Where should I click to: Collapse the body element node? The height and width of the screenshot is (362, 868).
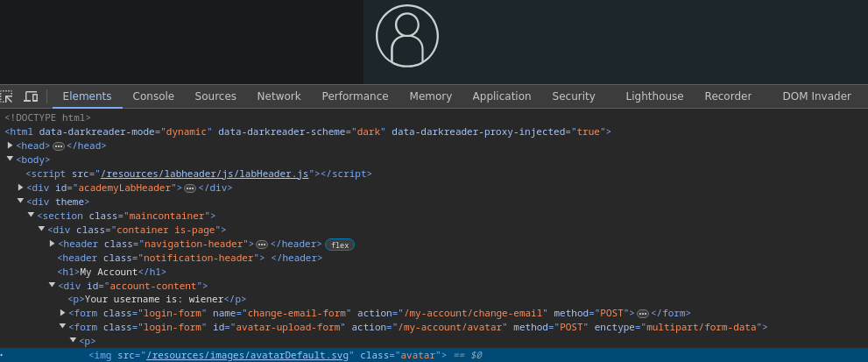(x=10, y=160)
